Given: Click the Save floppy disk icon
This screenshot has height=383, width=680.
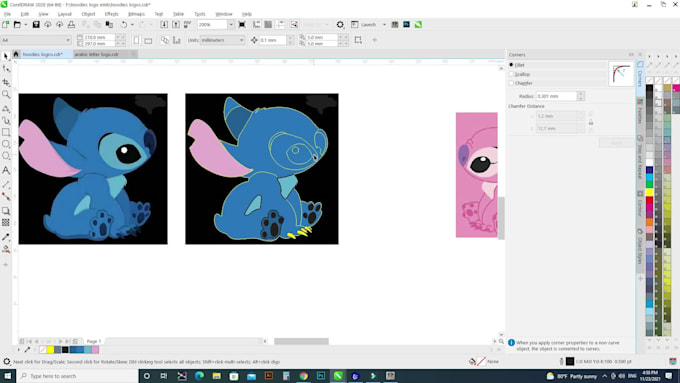Looking at the screenshot, I should pyautogui.click(x=36, y=25).
